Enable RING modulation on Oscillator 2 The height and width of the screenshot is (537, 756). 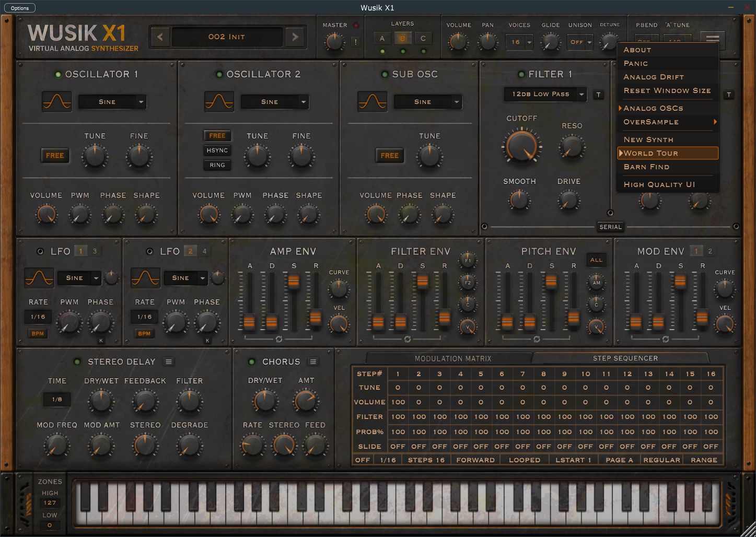pos(217,165)
